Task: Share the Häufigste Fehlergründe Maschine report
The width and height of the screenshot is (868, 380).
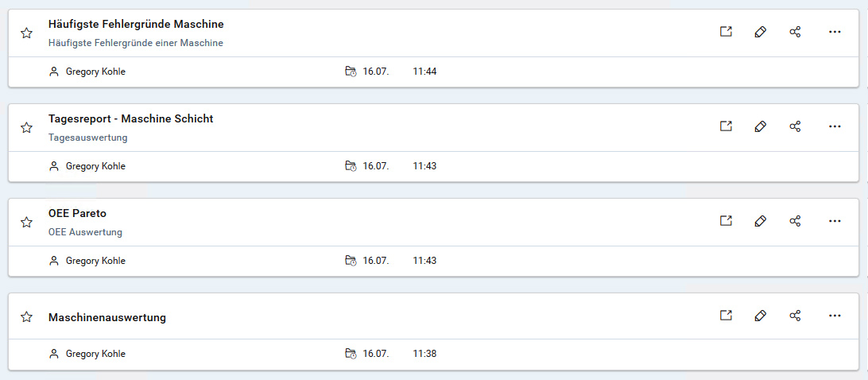Action: point(795,32)
